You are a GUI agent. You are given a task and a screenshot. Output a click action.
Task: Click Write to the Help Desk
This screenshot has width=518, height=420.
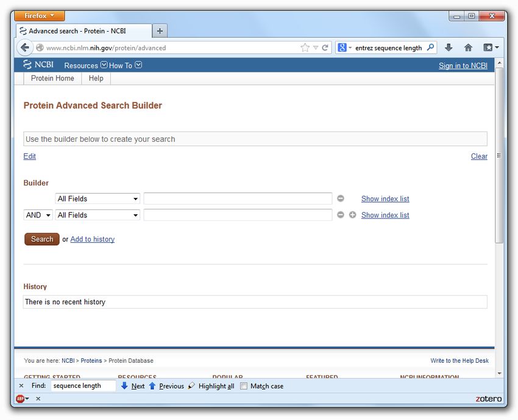click(x=459, y=360)
